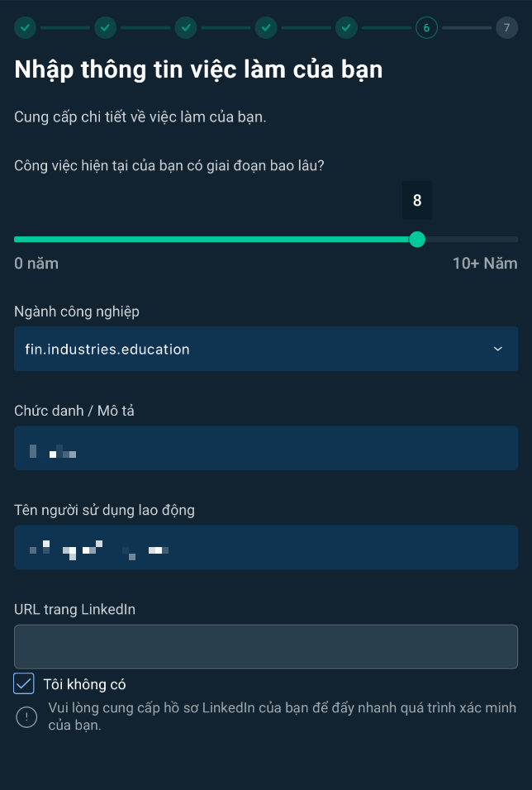Click the second completed step checkmark
This screenshot has width=532, height=790.
(x=106, y=27)
